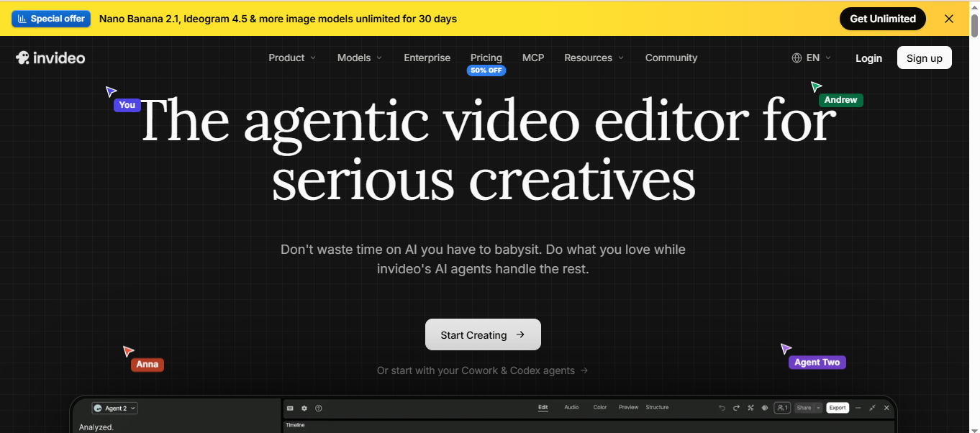The height and width of the screenshot is (433, 980).
Task: Minimize the embedded editor preview
Action: point(858,408)
